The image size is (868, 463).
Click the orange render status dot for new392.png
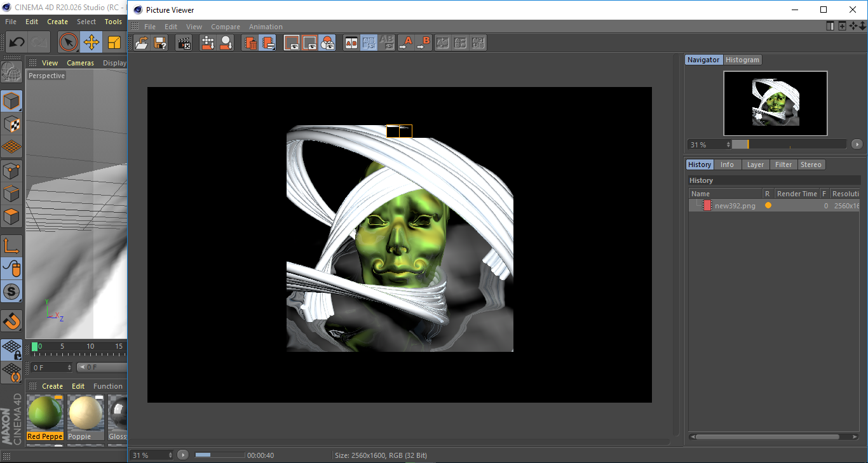tap(768, 206)
